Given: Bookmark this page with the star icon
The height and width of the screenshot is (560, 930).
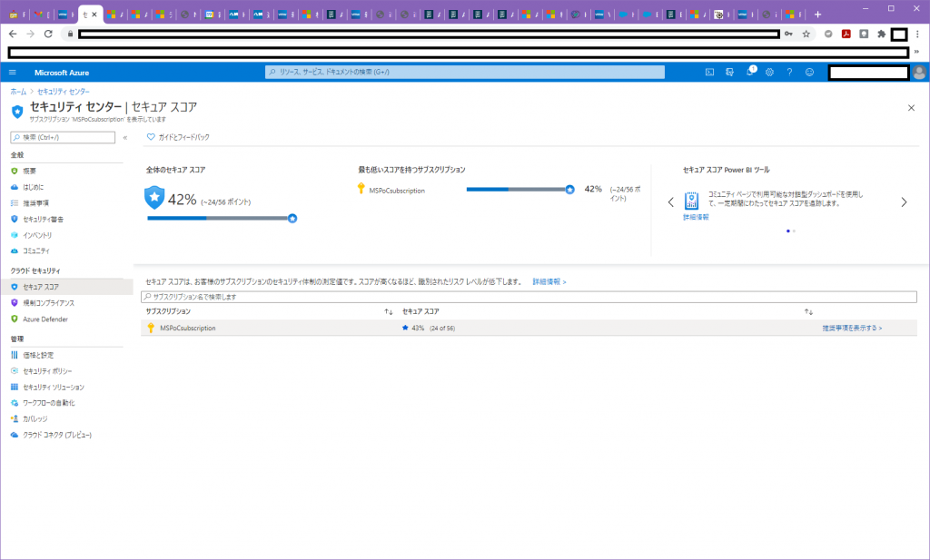Looking at the screenshot, I should pos(806,34).
